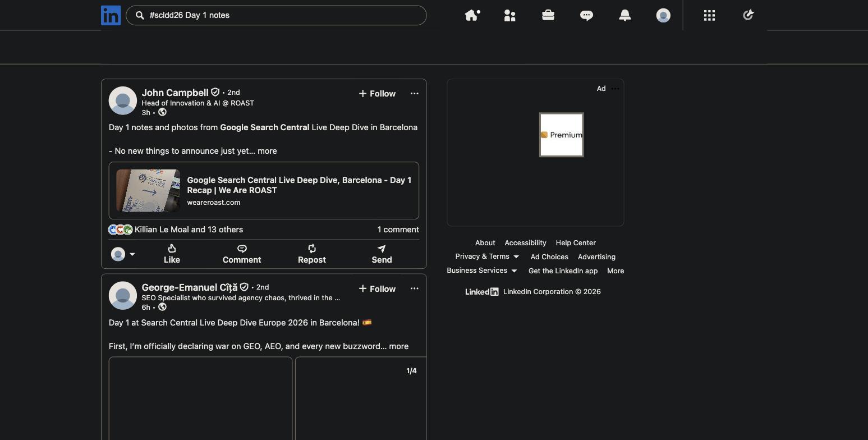Expand George-Emanuel's post with "more"
868x440 pixels.
point(398,346)
